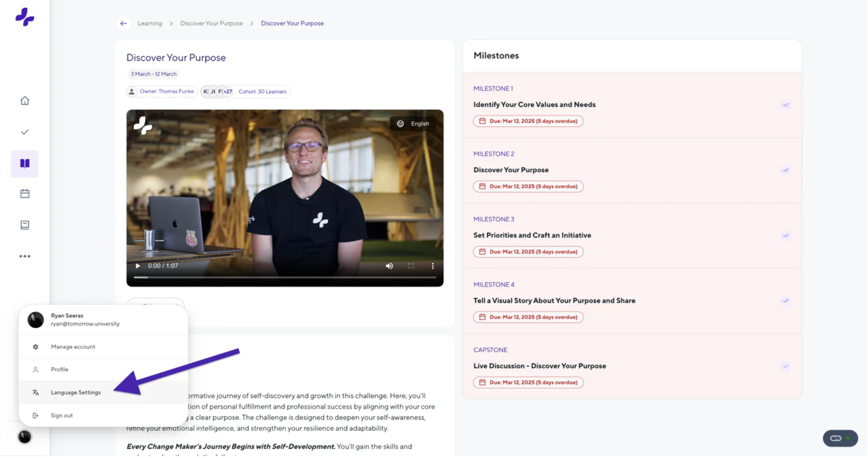This screenshot has width=868, height=458.
Task: Click the person icon beside Profile
Action: pos(36,369)
